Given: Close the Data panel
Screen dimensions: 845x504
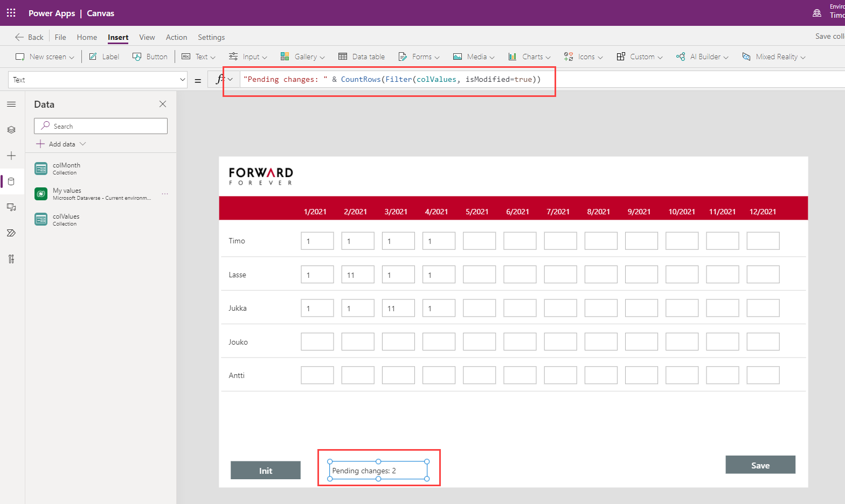Looking at the screenshot, I should pyautogui.click(x=163, y=104).
